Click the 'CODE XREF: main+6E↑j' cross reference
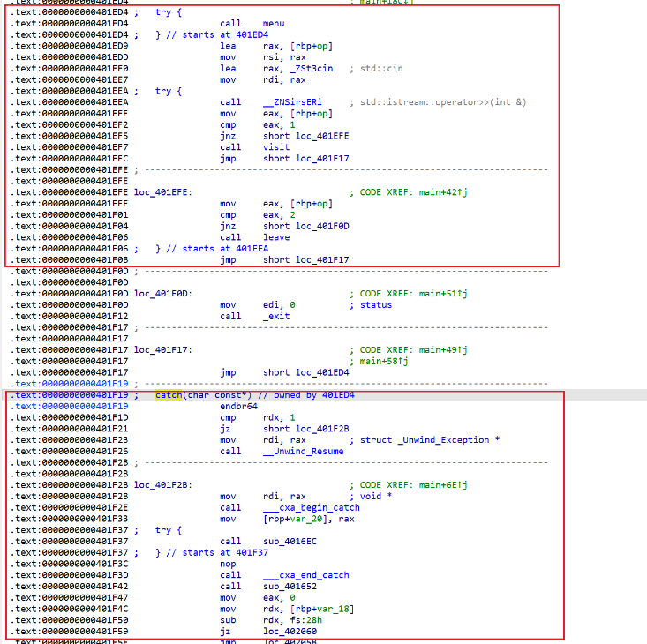 [x=413, y=485]
